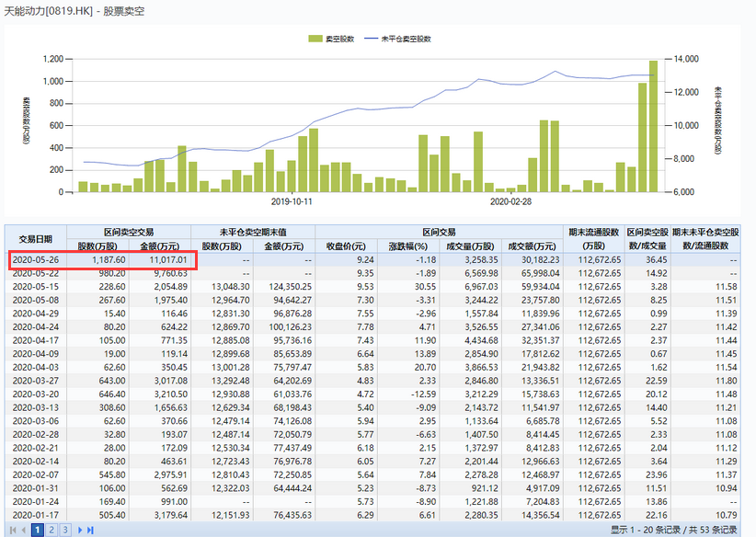The height and width of the screenshot is (537, 756).
Task: Select the 2020-05-26 date cell
Action: pyautogui.click(x=38, y=260)
